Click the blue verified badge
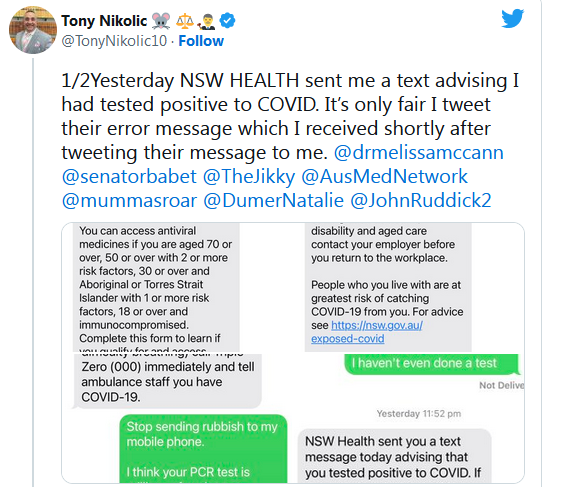The height and width of the screenshot is (487, 566). point(228,21)
